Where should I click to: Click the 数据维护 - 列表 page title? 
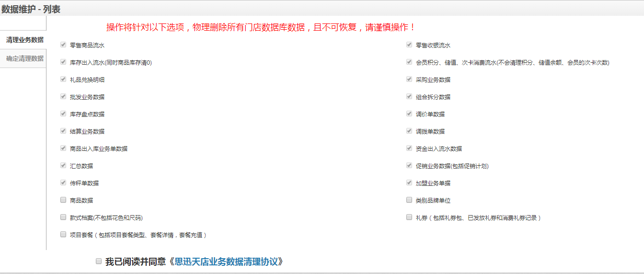[x=31, y=9]
